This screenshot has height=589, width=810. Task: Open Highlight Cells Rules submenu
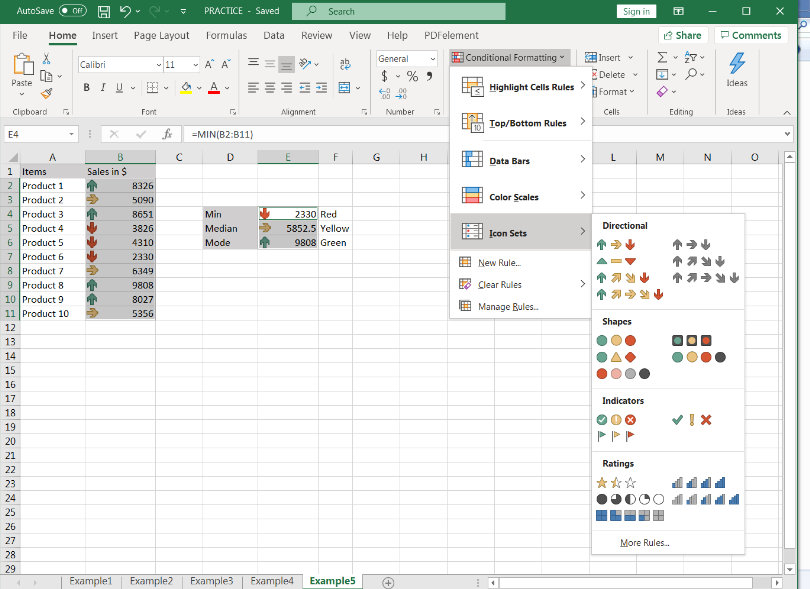pyautogui.click(x=522, y=87)
